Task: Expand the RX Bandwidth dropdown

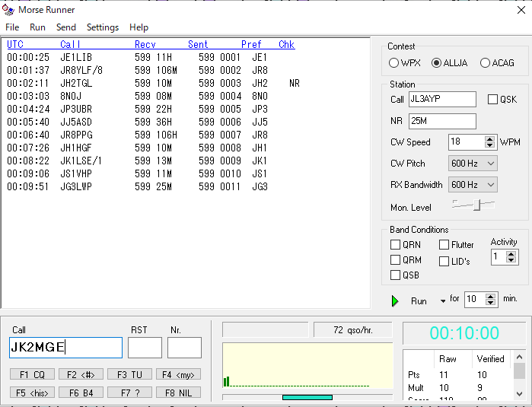Action: pyautogui.click(x=491, y=185)
